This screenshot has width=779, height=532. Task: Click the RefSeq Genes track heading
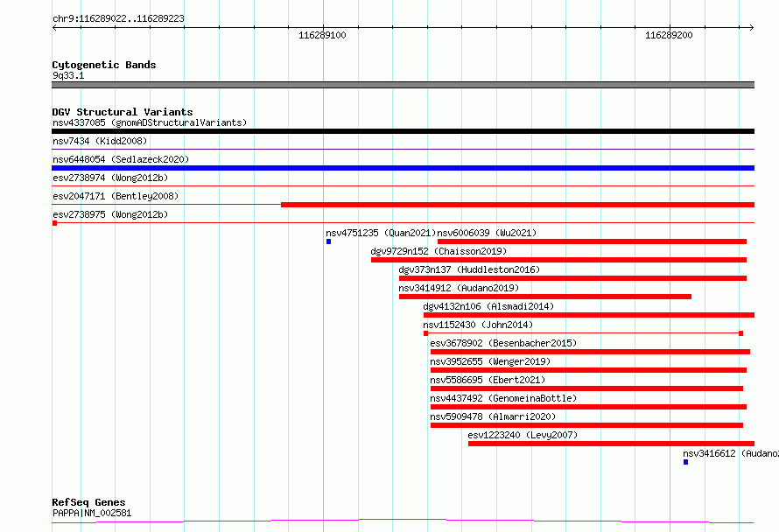click(88, 502)
